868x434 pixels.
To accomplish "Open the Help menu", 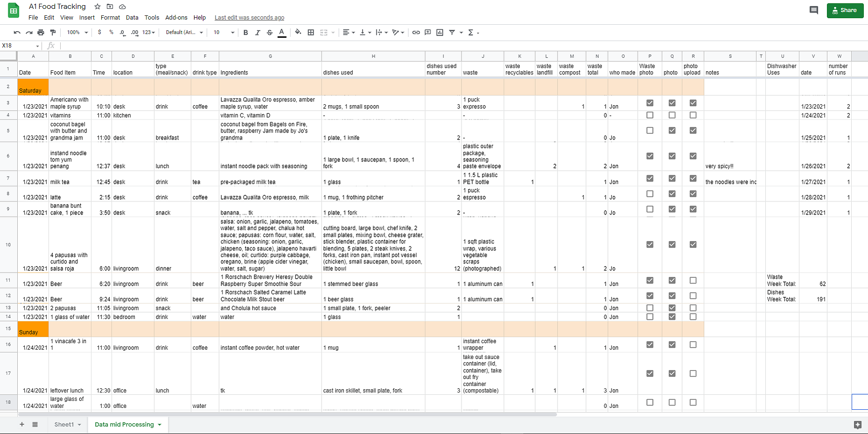I will (200, 18).
